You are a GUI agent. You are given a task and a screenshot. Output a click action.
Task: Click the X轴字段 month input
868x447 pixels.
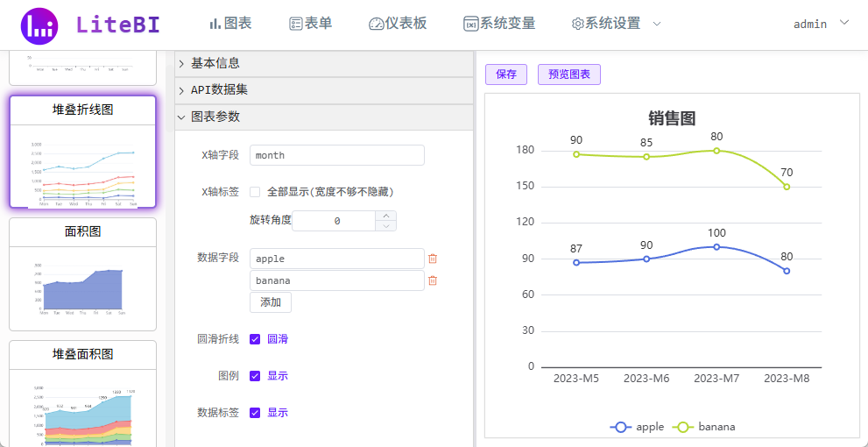pyautogui.click(x=337, y=156)
